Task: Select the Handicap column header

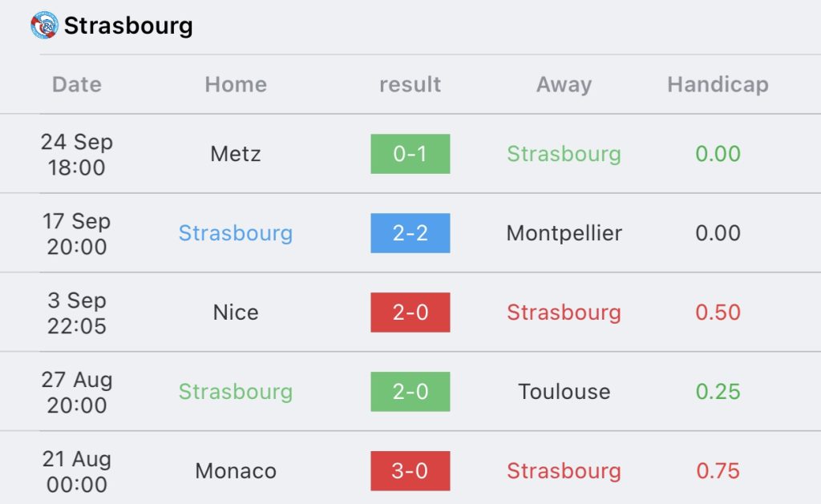Action: [x=718, y=84]
